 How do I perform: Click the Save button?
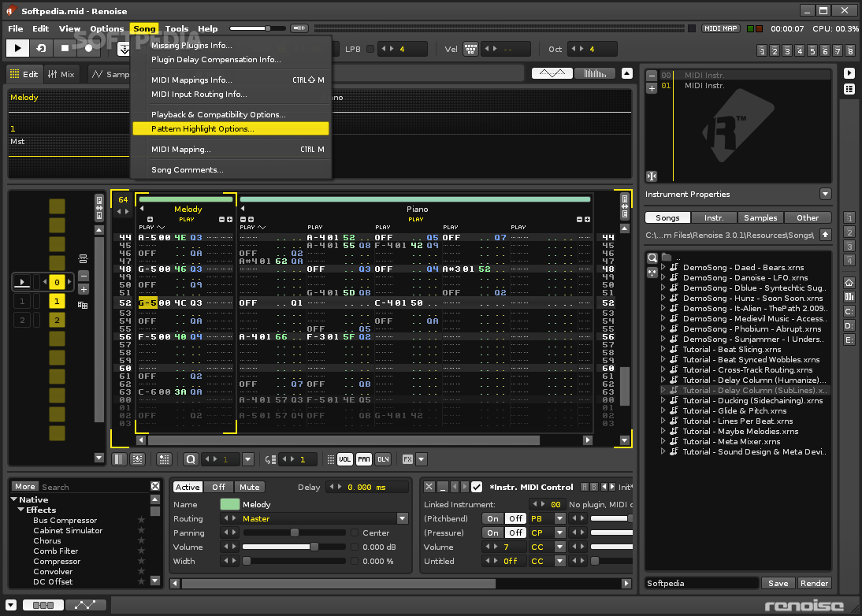coord(778,583)
